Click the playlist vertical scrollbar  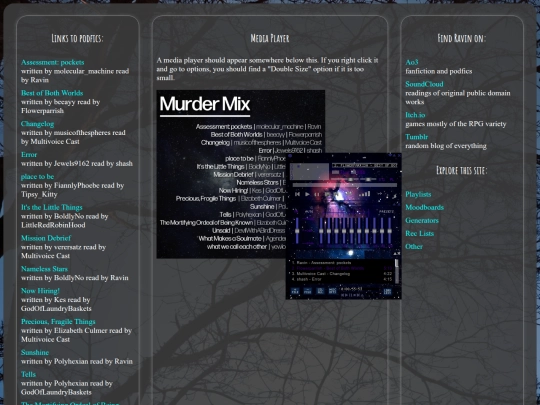click(x=397, y=271)
